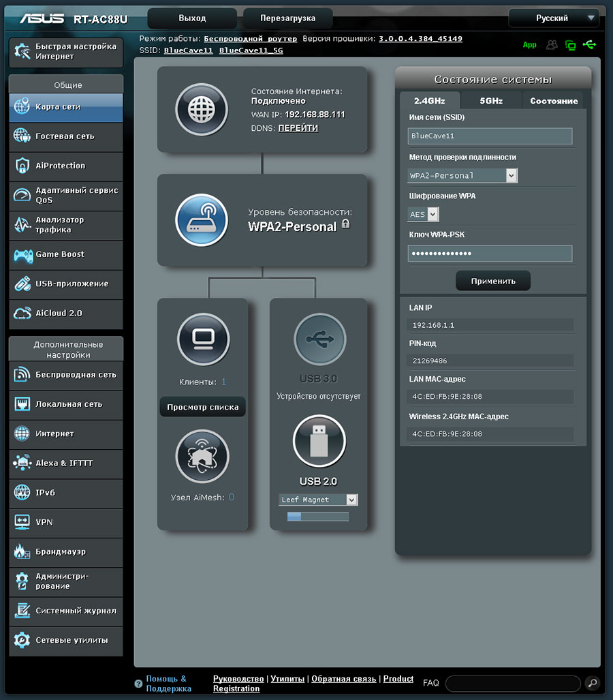Click the network devices status icon in header
The image size is (613, 700).
(x=570, y=44)
